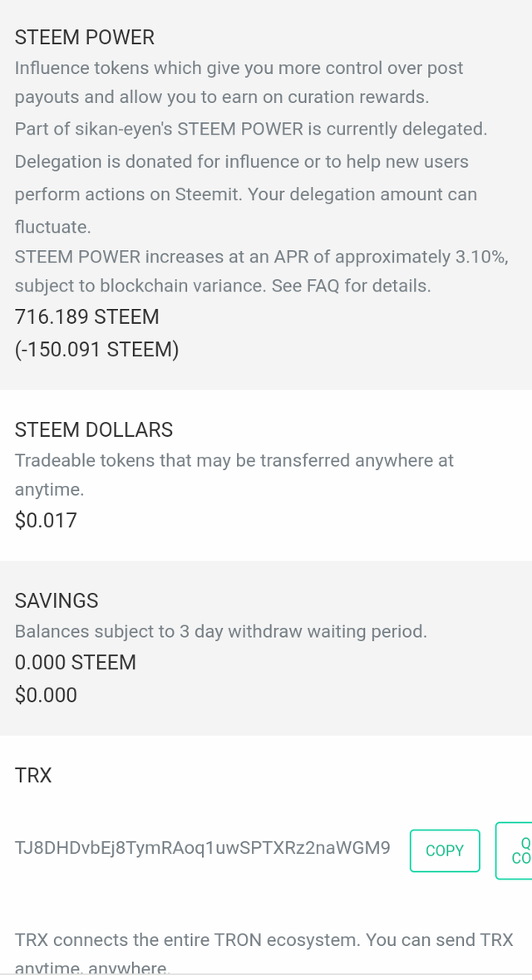The width and height of the screenshot is (532, 980).
Task: Click the STEEM POWER section heading
Action: point(85,37)
